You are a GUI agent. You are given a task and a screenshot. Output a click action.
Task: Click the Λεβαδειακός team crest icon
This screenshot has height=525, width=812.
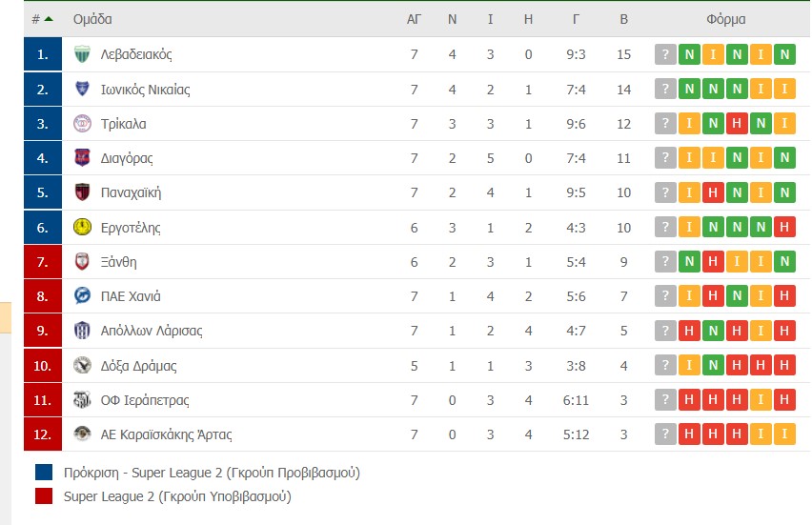(83, 54)
